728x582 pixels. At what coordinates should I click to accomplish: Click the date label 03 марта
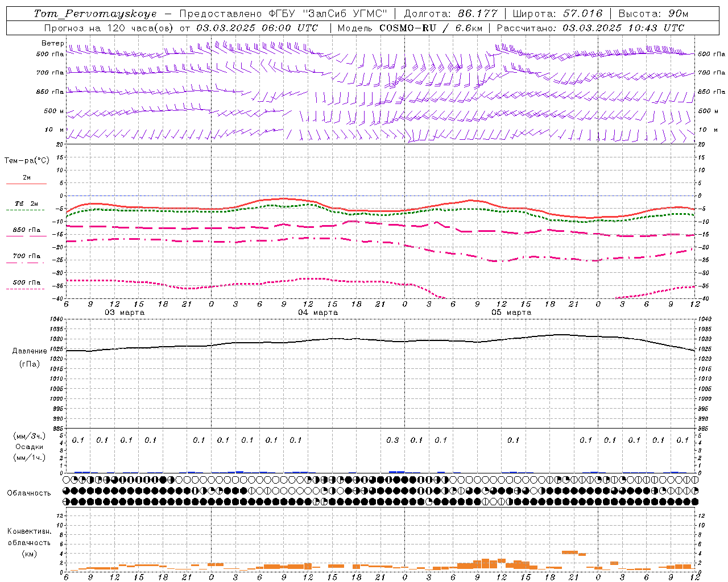click(x=125, y=313)
